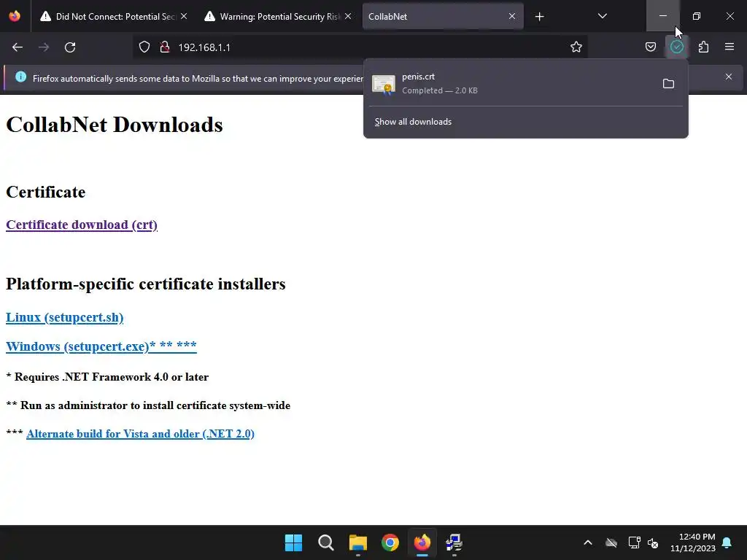Save page to Pocket

tap(650, 47)
